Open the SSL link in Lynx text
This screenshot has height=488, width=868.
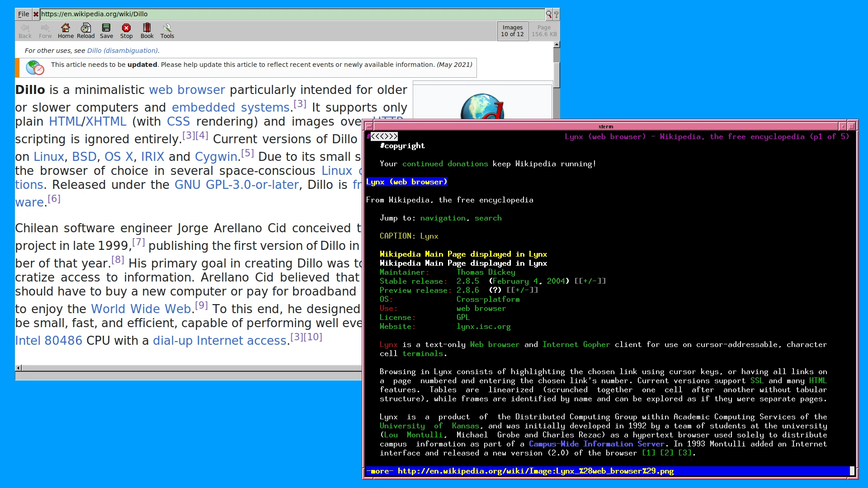(757, 380)
